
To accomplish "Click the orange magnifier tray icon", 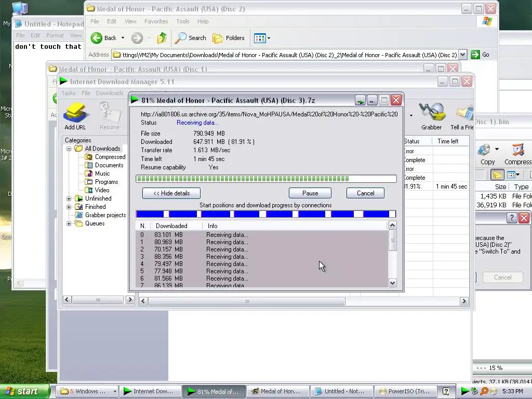I will point(484,391).
